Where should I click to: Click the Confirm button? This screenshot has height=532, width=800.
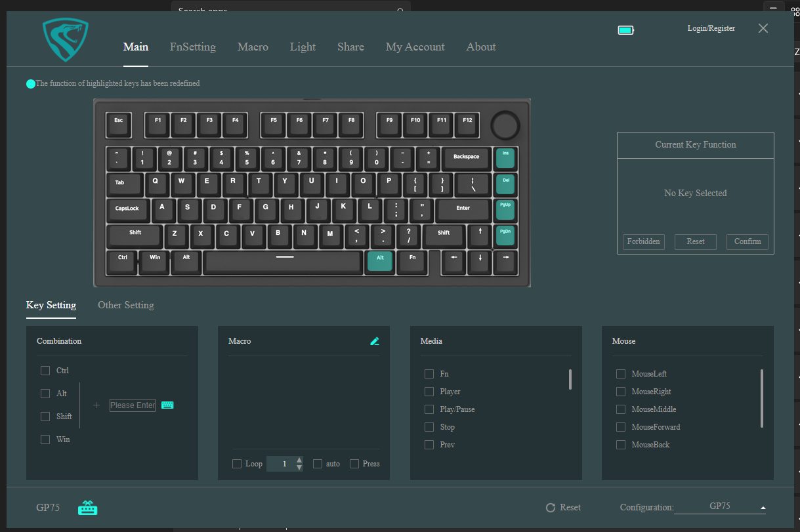747,241
